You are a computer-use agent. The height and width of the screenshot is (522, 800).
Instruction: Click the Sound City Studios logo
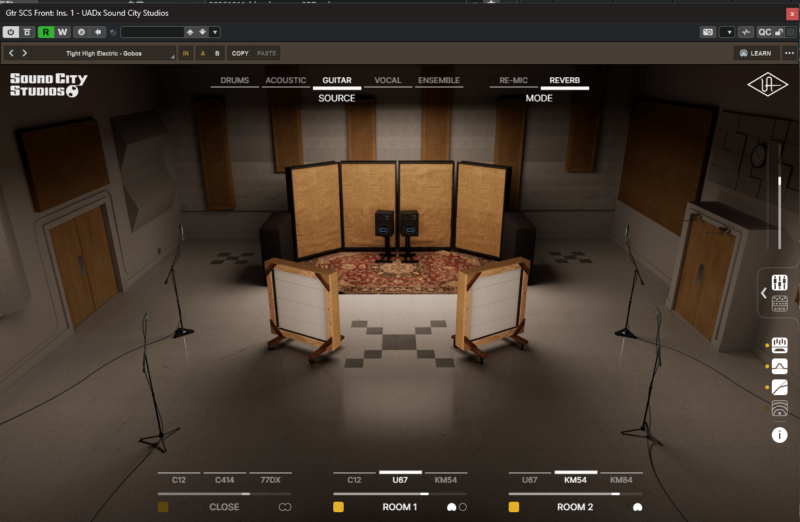[x=48, y=85]
